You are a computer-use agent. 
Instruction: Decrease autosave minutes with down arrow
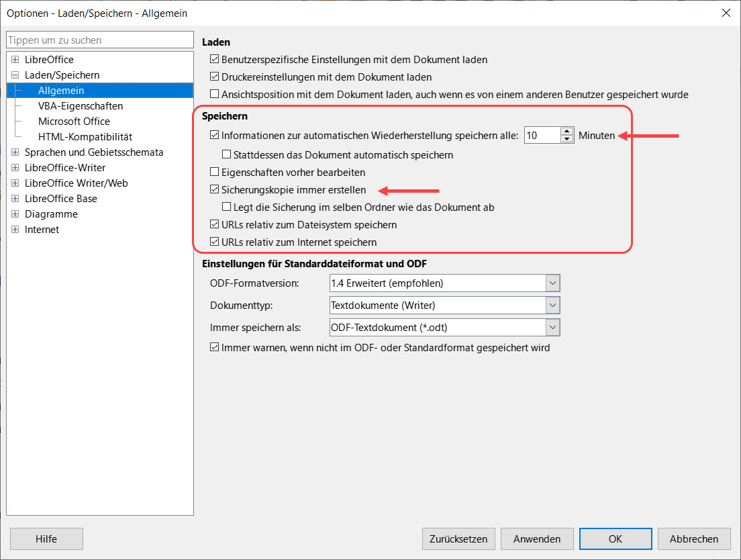point(566,140)
